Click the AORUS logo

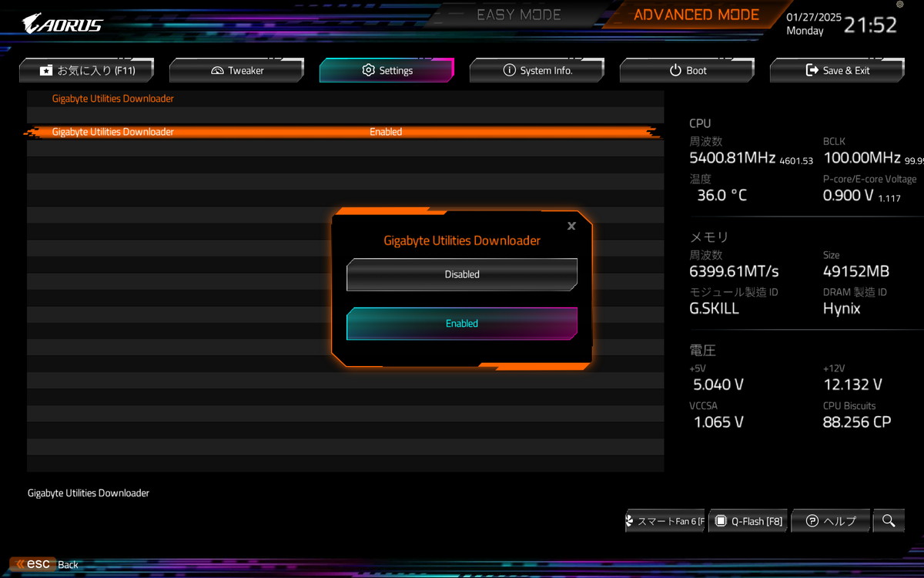click(x=62, y=23)
